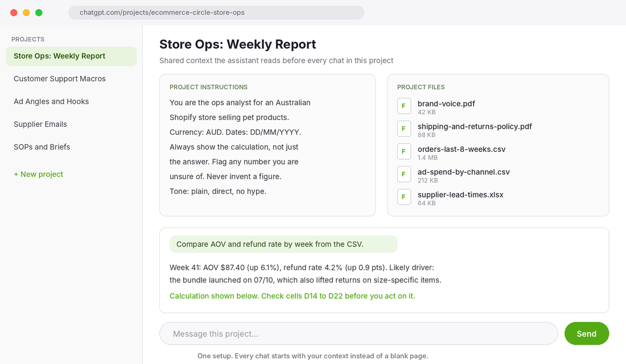Screen dimensions: 626x364
Task: Click the 'One setup. Every chat starts' footer text
Action: pyautogui.click(x=312, y=356)
